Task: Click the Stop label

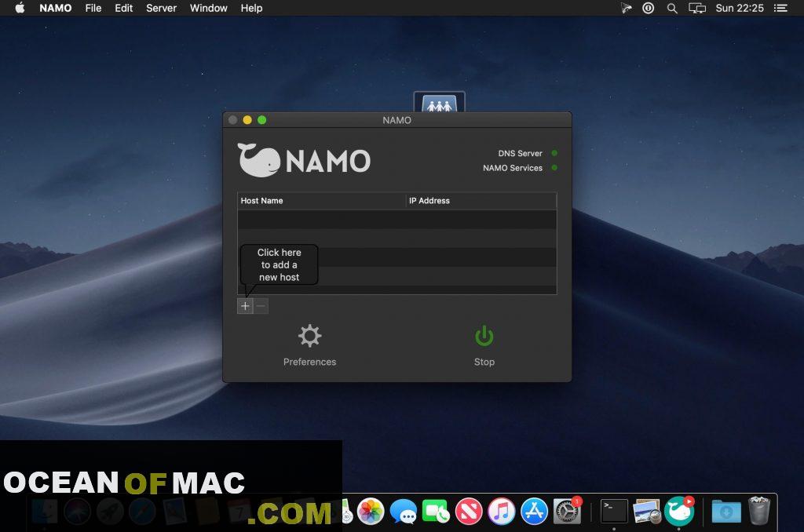Action: tap(484, 362)
